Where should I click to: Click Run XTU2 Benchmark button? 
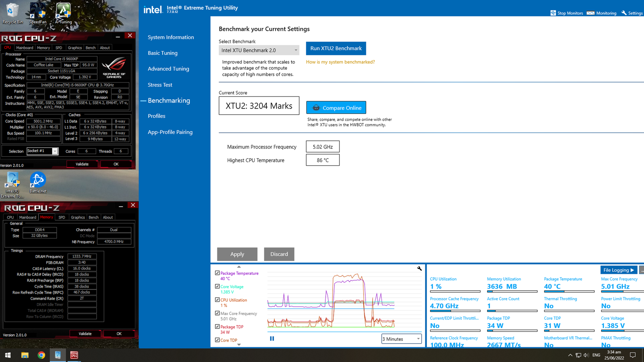[x=336, y=48]
